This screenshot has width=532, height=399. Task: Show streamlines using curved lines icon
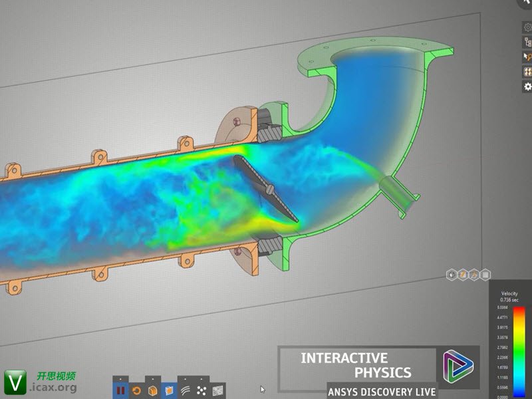(x=186, y=390)
